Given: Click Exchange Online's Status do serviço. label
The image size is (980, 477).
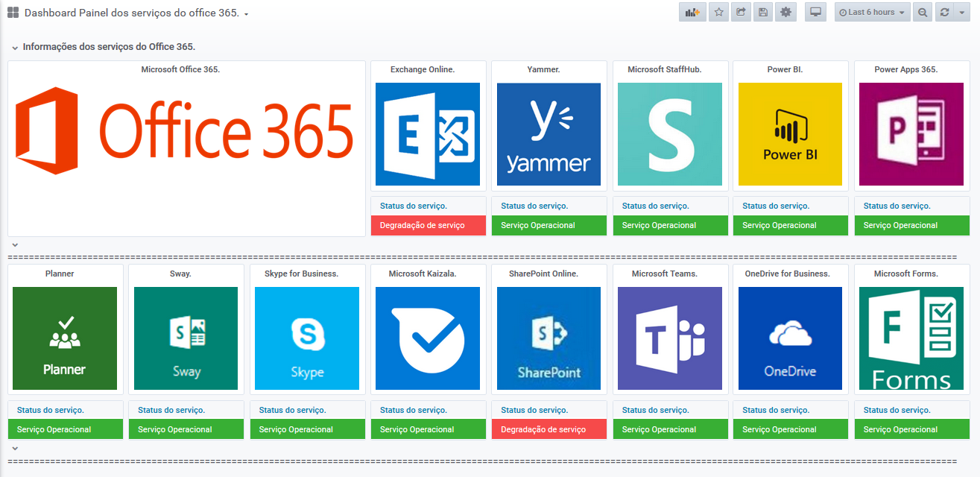Looking at the screenshot, I should [x=414, y=206].
